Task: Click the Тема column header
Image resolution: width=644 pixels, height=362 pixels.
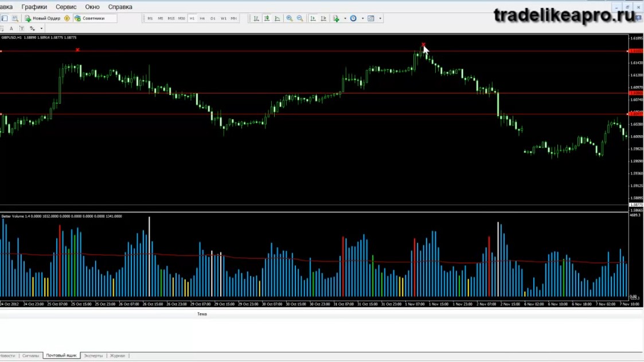Action: 202,314
